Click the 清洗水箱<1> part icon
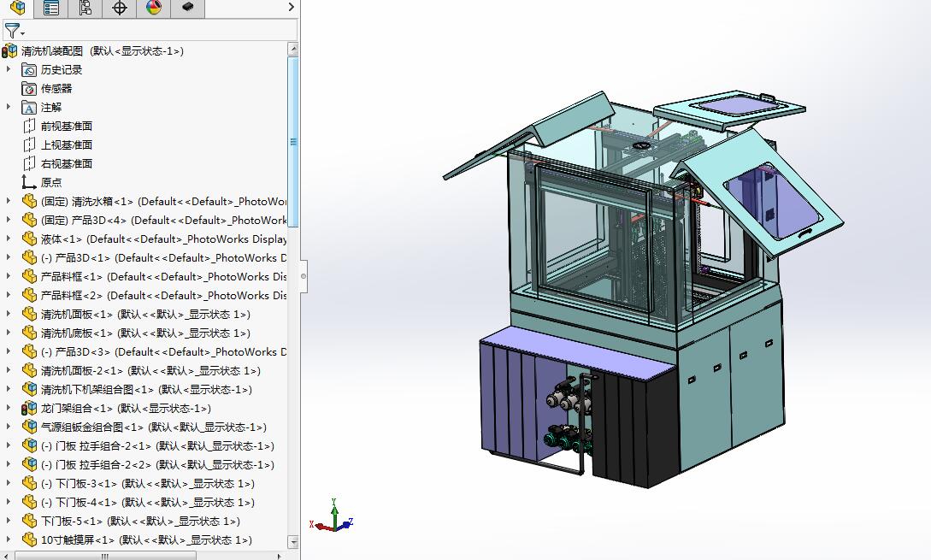The height and width of the screenshot is (560, 931). 29,201
